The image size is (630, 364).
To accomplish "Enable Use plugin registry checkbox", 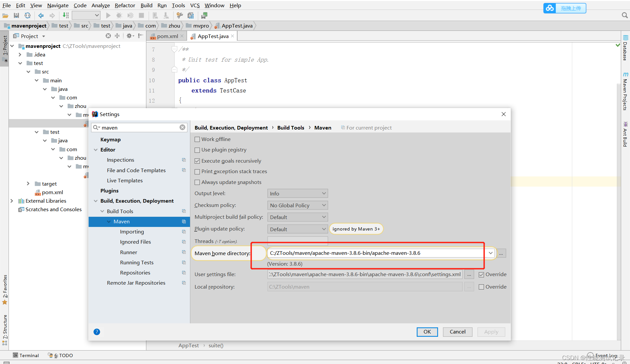I will click(197, 150).
